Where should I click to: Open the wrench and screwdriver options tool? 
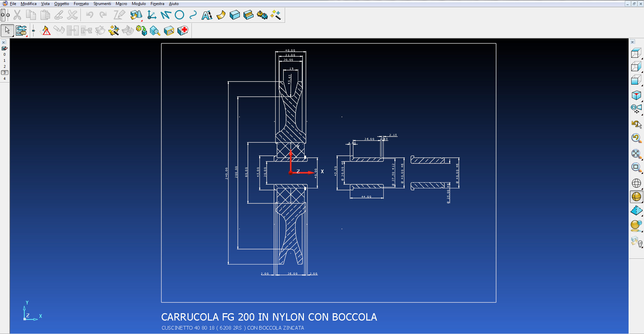pos(21,31)
